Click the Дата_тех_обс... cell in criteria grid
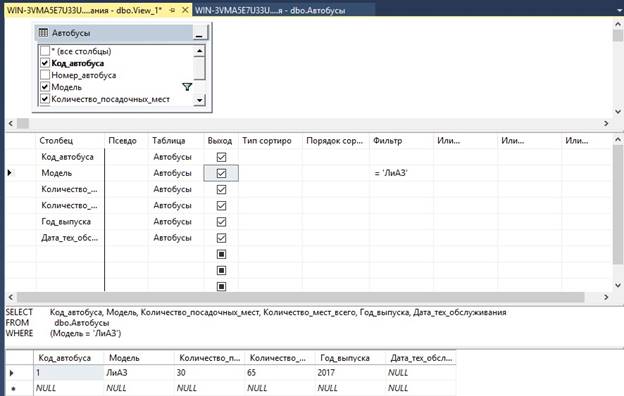Screen dimensions: 624x396 coord(70,238)
